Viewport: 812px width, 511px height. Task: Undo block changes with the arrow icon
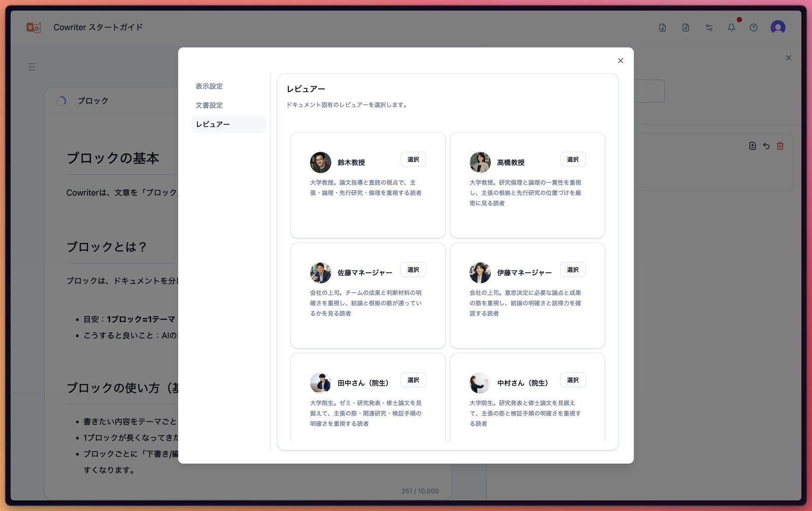(x=766, y=146)
